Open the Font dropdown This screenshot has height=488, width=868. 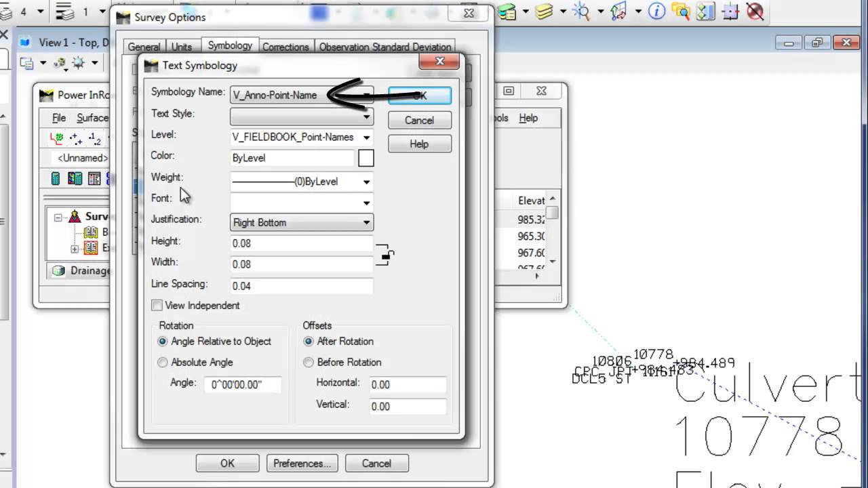pyautogui.click(x=302, y=202)
